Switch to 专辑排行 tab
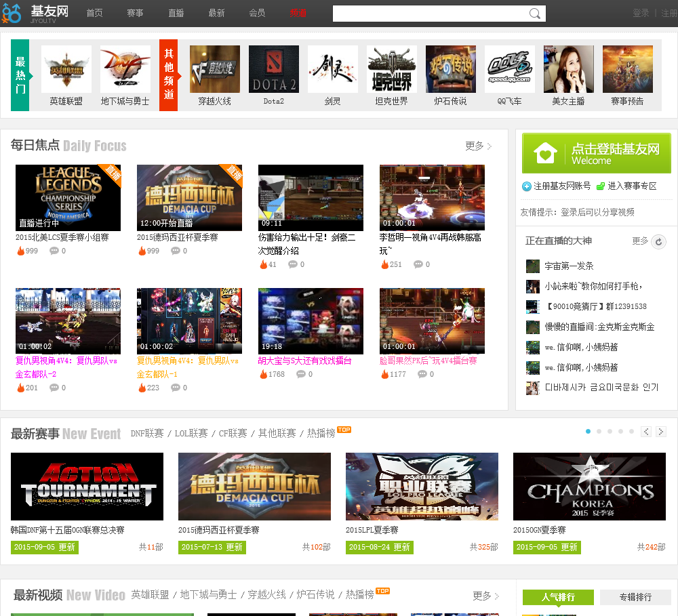This screenshot has width=678, height=616. pyautogui.click(x=635, y=597)
